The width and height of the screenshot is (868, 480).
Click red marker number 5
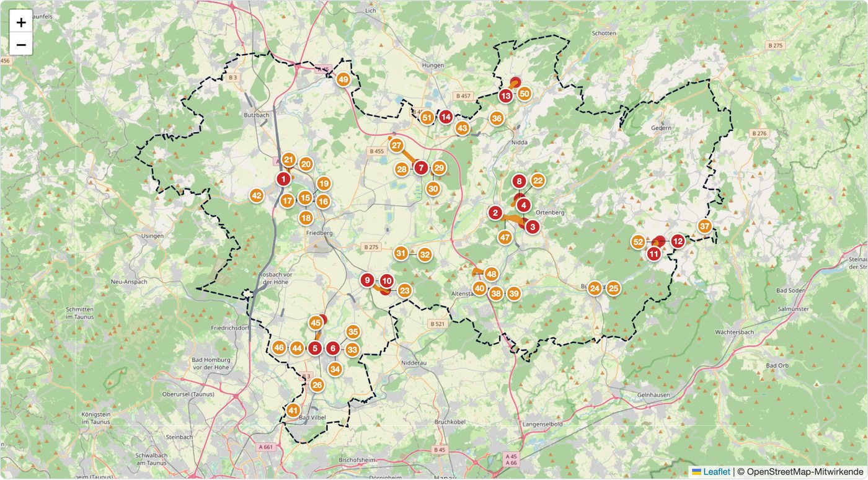315,349
